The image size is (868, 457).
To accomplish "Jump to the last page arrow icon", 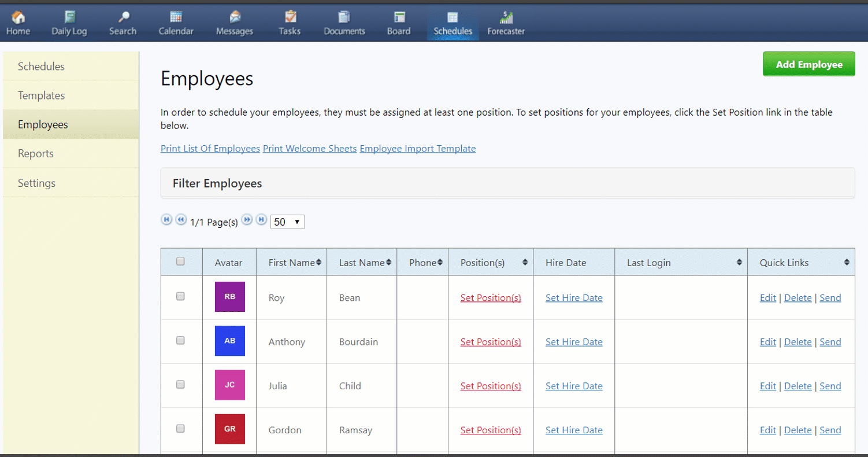I will 261,220.
